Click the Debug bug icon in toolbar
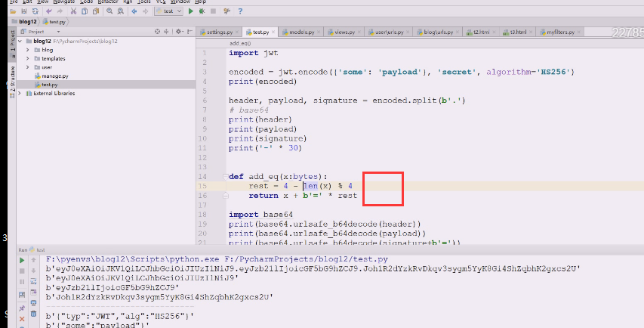 [x=202, y=11]
